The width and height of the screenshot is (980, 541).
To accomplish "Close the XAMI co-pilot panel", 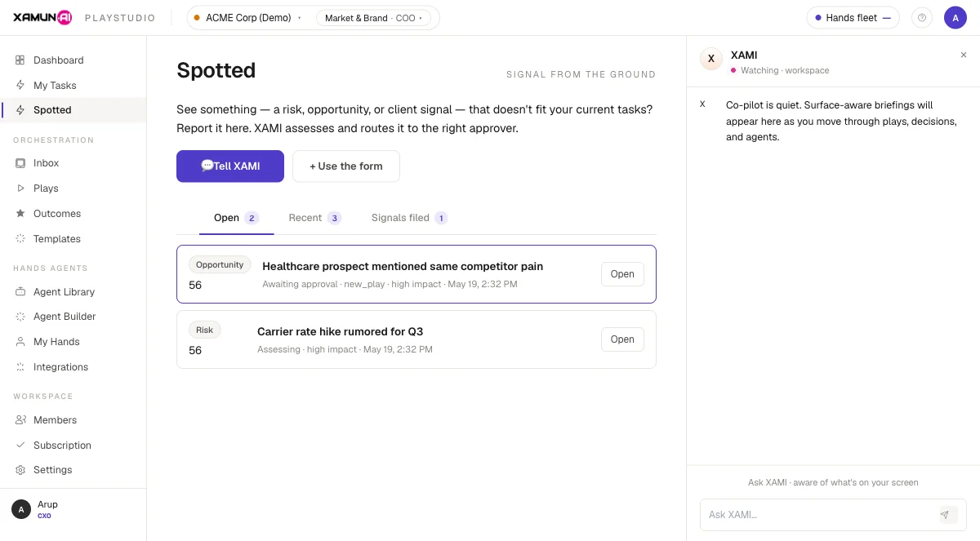I will (963, 55).
